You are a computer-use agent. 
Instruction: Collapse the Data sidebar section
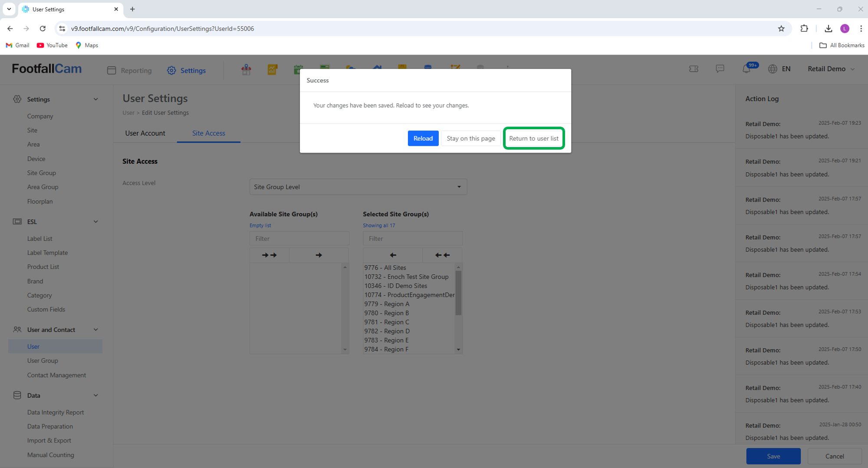point(95,395)
